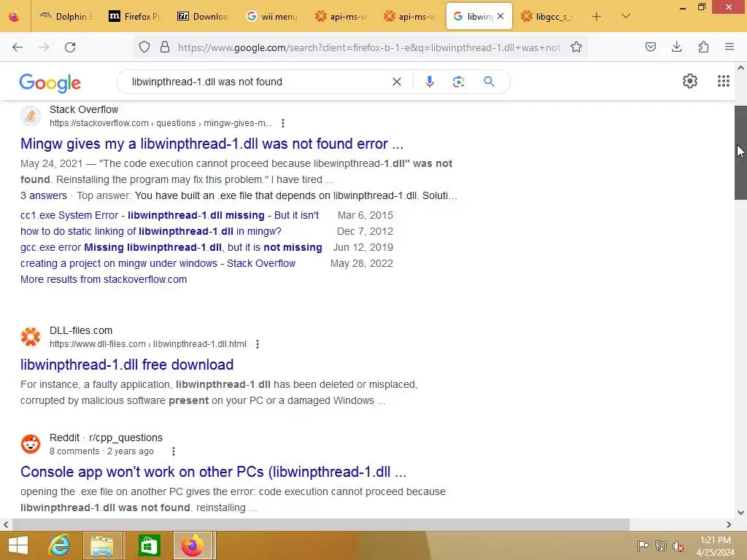This screenshot has height=560, width=747.
Task: Click the network tray icon
Action: (661, 546)
